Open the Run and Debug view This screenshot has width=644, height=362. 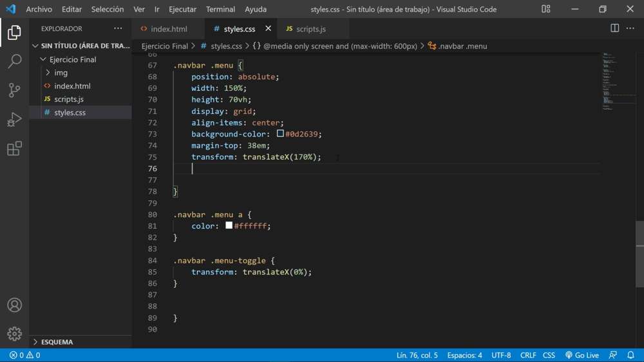(x=14, y=120)
